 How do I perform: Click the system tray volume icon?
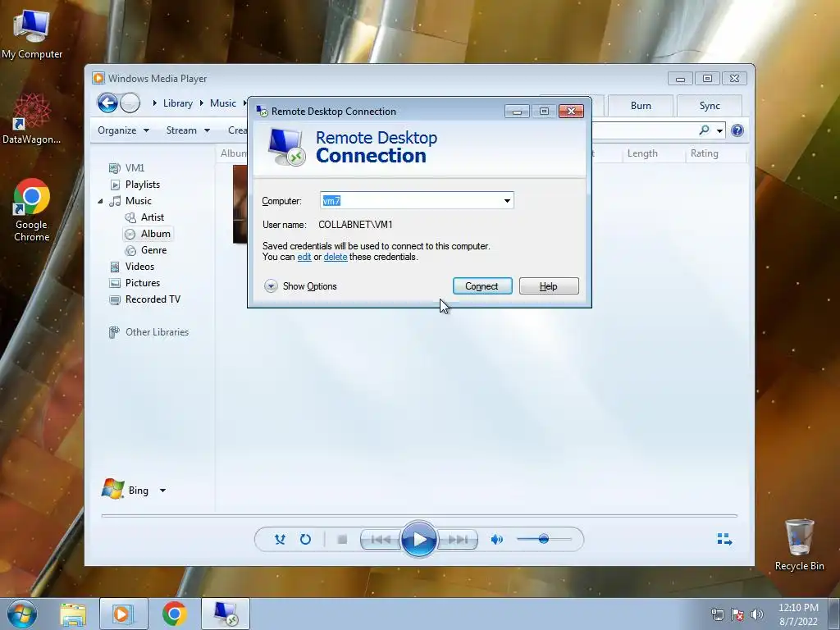coord(756,614)
